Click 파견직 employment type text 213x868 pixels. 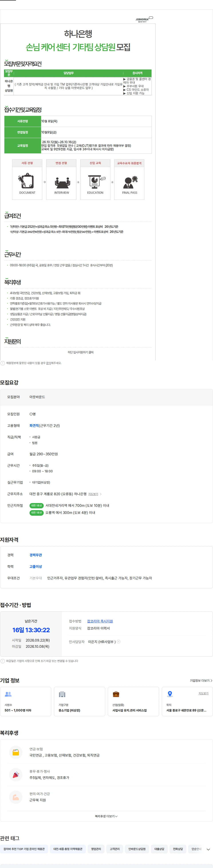pos(34,426)
